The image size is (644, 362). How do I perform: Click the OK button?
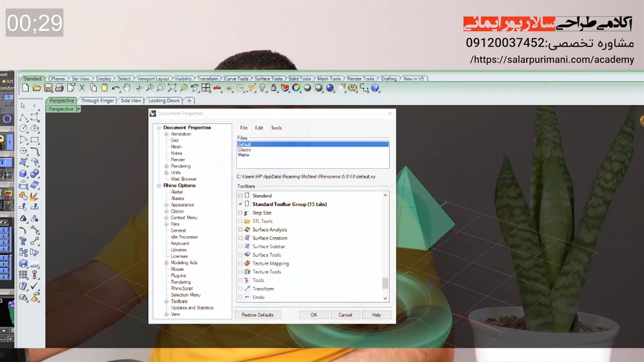[x=313, y=315]
